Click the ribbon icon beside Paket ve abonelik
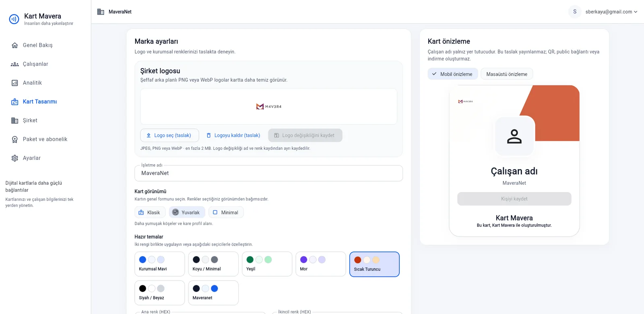644x314 pixels. tap(15, 139)
